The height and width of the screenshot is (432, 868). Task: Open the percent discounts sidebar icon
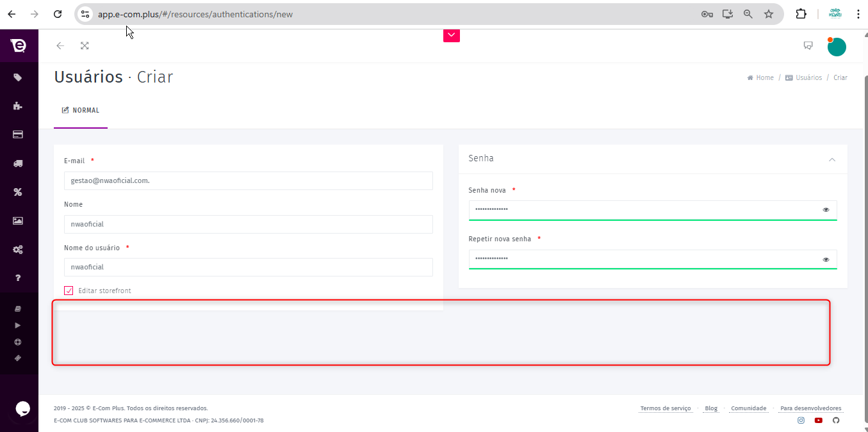[18, 192]
